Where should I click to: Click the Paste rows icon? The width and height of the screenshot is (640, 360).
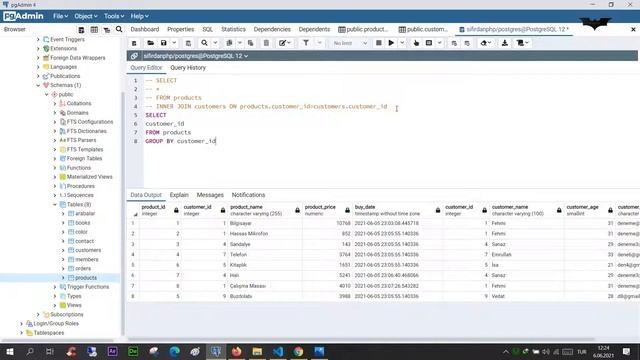[251, 43]
